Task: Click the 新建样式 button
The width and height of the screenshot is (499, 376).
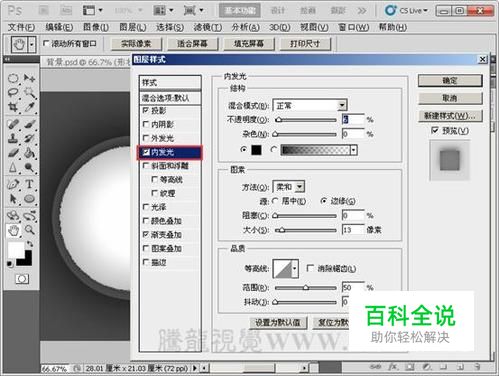Action: click(x=450, y=116)
